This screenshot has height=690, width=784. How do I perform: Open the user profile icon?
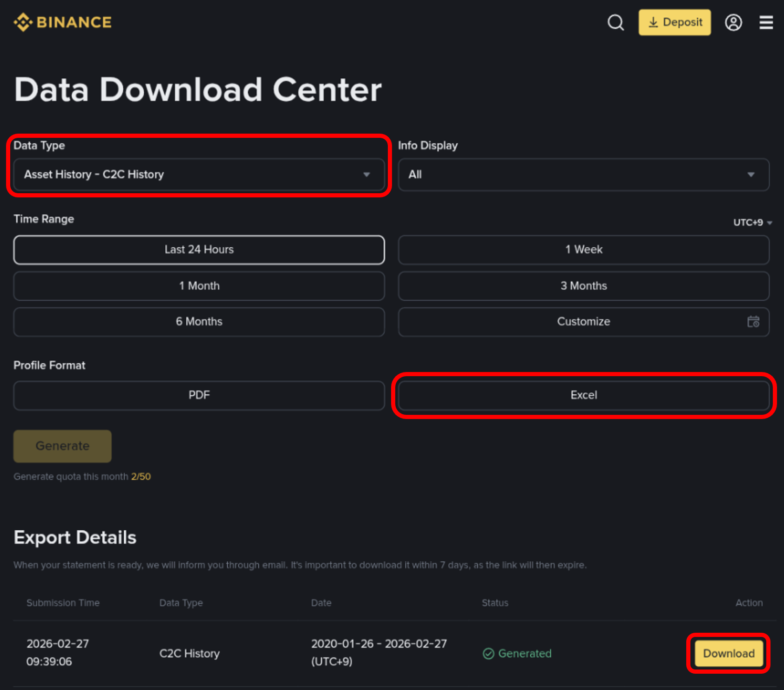[733, 22]
